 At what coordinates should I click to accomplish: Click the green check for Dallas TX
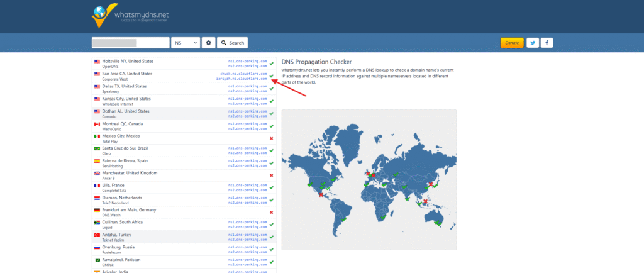(271, 89)
